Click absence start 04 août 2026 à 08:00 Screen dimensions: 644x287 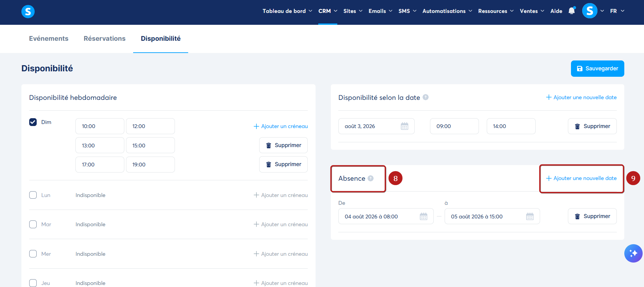[386, 216]
